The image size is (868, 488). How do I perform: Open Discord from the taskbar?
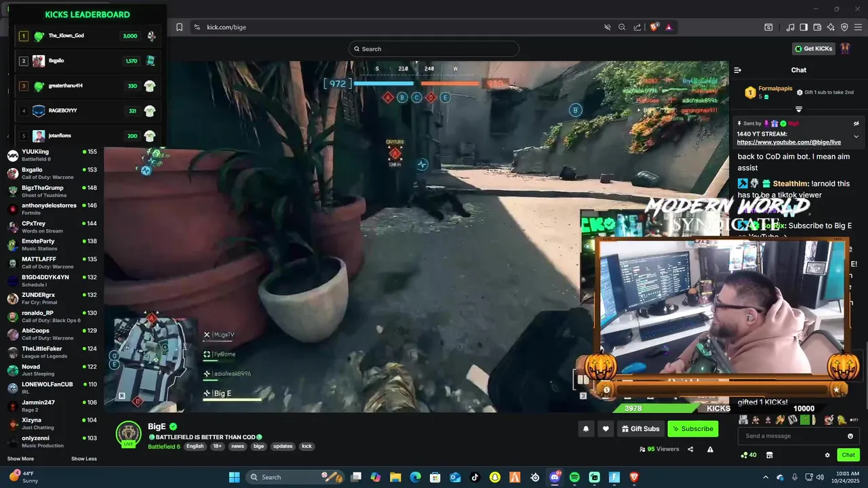pos(555,477)
